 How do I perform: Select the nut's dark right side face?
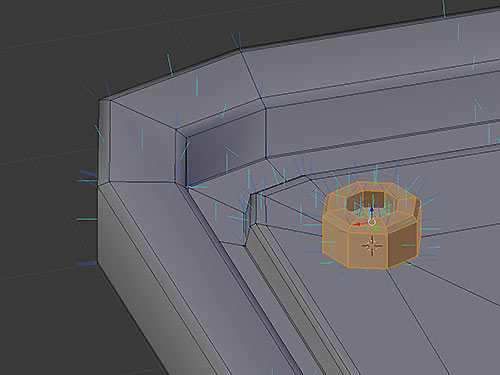[402, 245]
